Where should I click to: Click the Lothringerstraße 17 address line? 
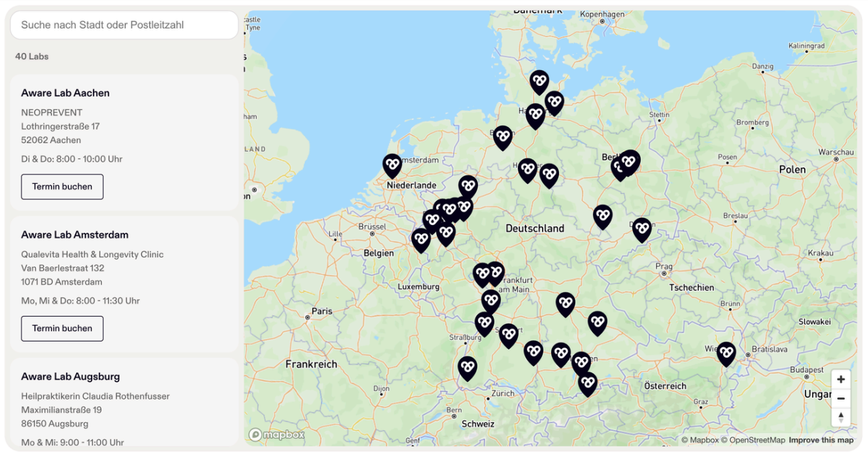pyautogui.click(x=60, y=126)
